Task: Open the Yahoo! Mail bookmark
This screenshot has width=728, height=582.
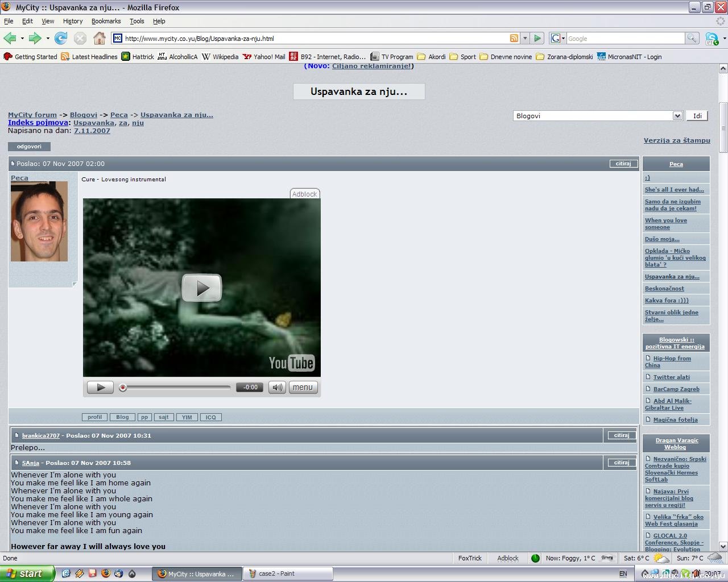Action: coord(264,56)
